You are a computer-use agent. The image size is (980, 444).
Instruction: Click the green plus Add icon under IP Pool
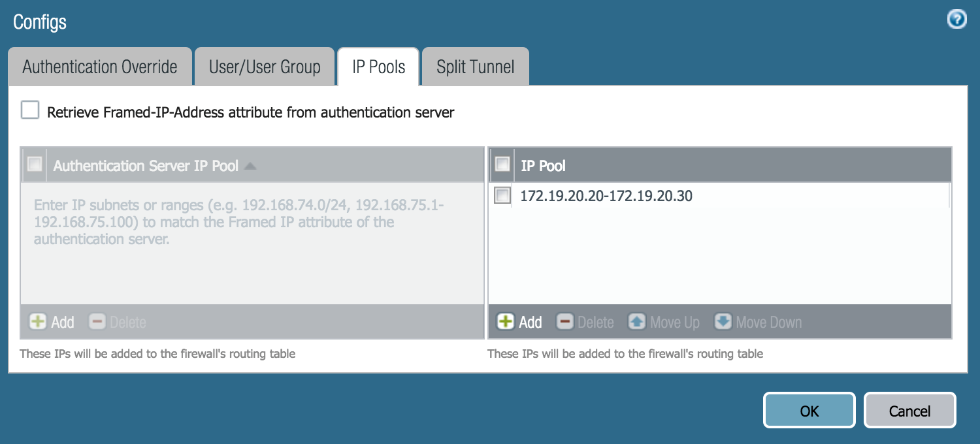tap(505, 322)
